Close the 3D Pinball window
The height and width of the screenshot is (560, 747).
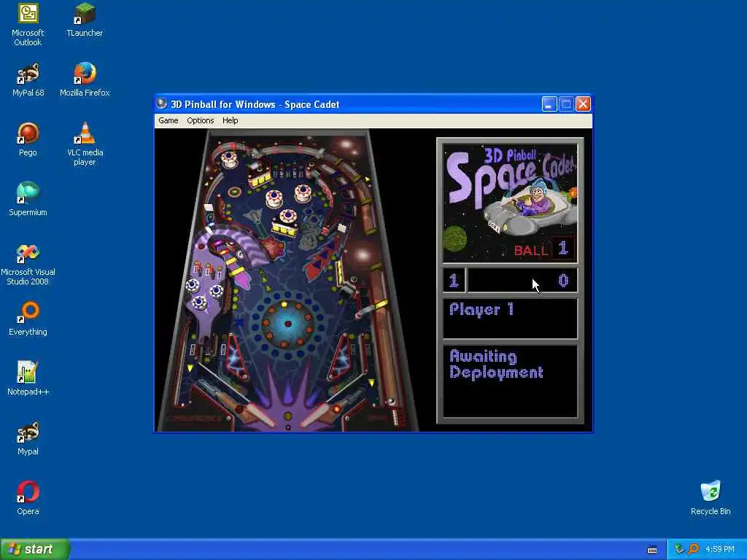tap(583, 104)
